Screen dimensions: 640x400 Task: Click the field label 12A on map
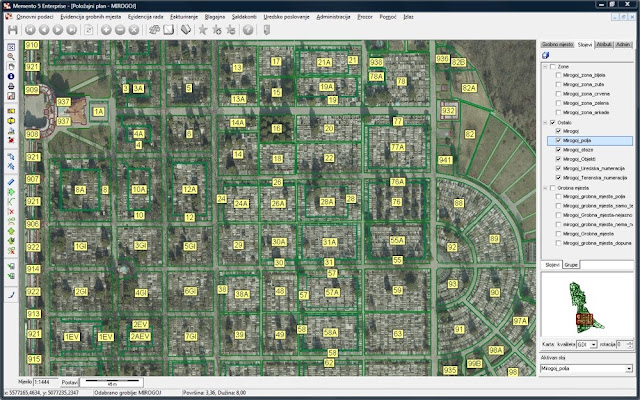coord(189,189)
